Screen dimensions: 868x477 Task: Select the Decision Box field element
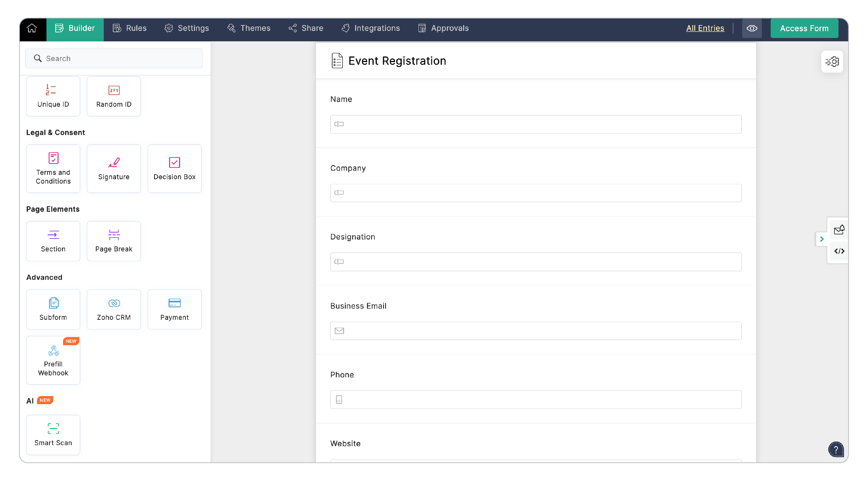pyautogui.click(x=174, y=168)
